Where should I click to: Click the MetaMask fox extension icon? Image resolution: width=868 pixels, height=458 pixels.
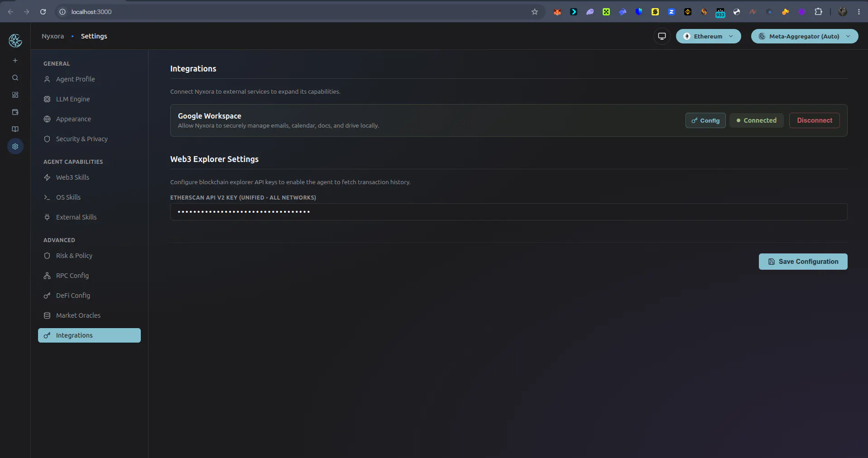(x=557, y=12)
